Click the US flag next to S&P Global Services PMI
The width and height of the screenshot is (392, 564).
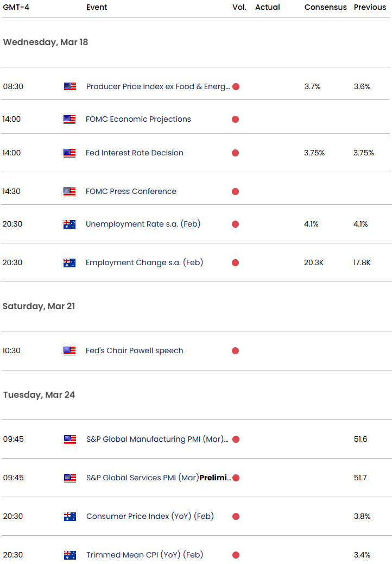70,478
